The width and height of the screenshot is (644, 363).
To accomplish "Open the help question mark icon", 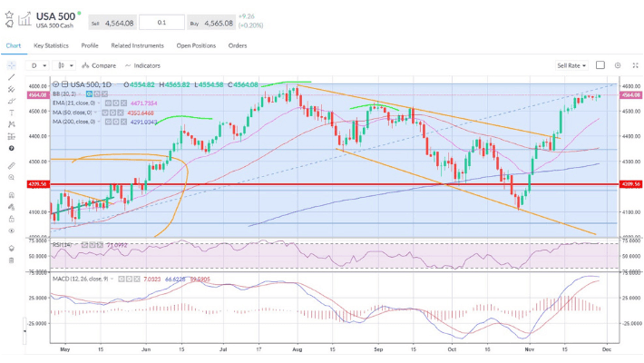I will click(x=11, y=149).
